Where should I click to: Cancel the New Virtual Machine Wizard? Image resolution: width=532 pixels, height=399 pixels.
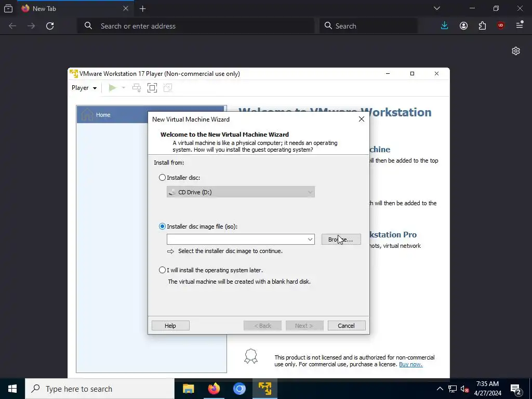[347, 325]
